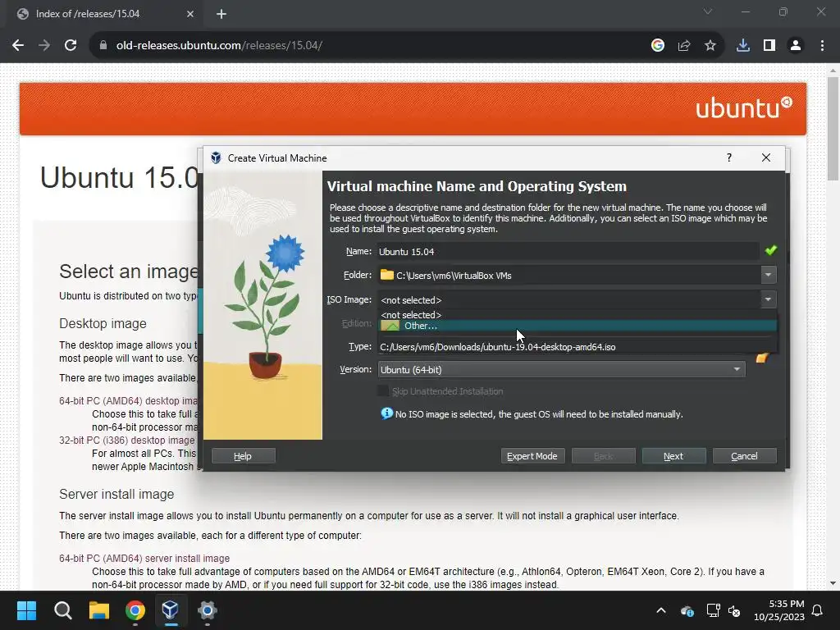Screen dimensions: 840x630
Task: Open the notifications bell in the taskbar
Action: [x=818, y=610]
